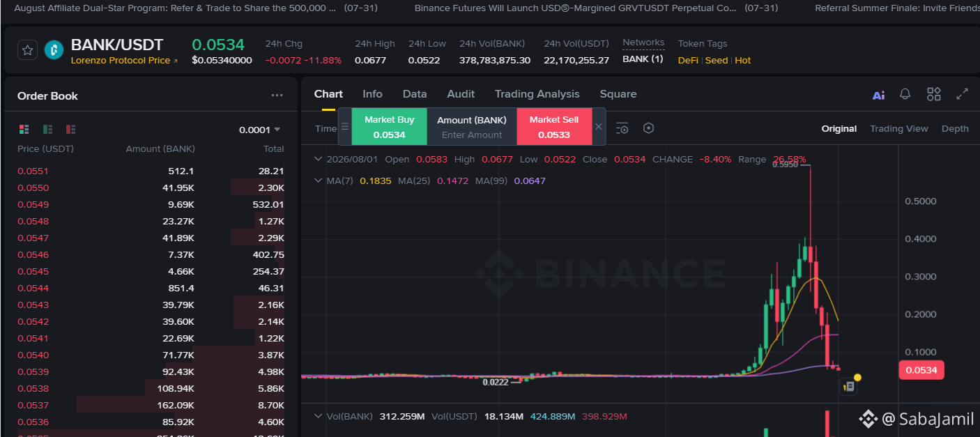Collapse the Vol(BANK) indicator chevron

[318, 416]
